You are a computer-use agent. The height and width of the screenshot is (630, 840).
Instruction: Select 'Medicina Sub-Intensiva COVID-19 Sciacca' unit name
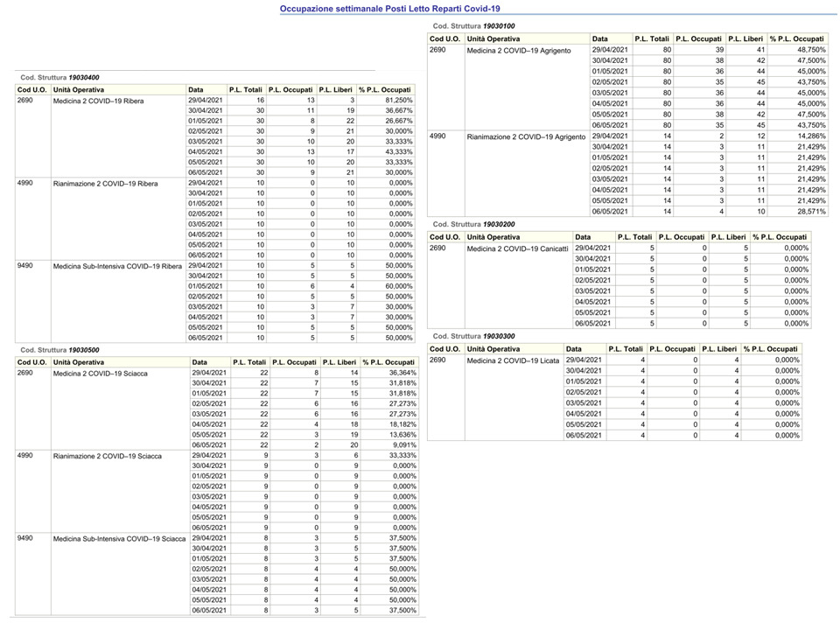point(119,538)
